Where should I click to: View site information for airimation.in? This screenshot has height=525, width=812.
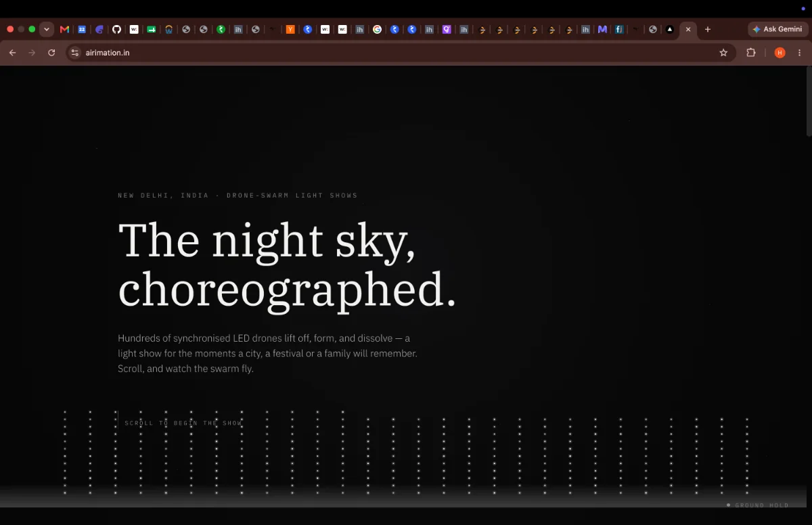pyautogui.click(x=75, y=53)
